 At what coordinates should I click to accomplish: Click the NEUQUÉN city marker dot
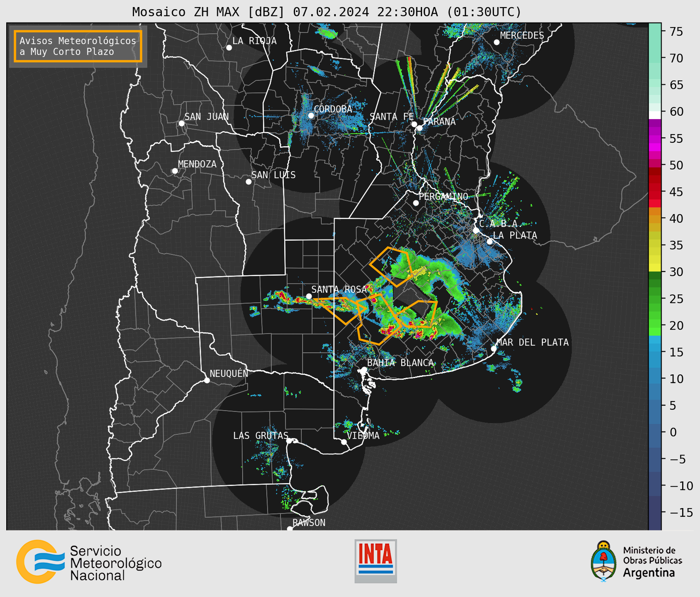coord(207,380)
